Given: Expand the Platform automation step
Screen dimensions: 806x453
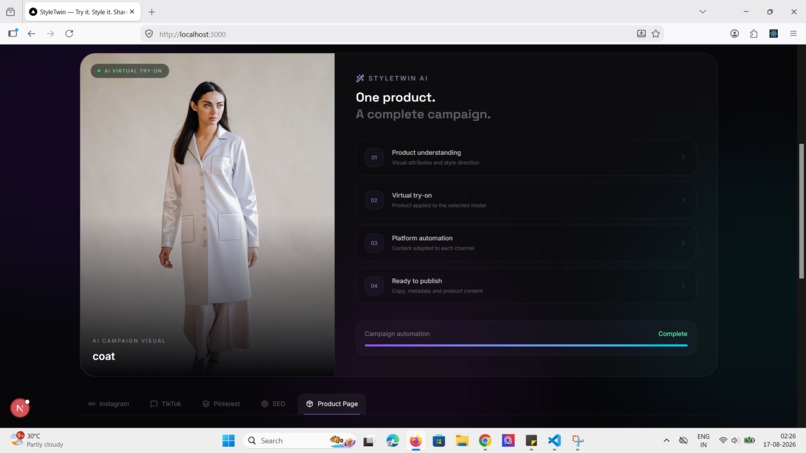Looking at the screenshot, I should click(526, 243).
